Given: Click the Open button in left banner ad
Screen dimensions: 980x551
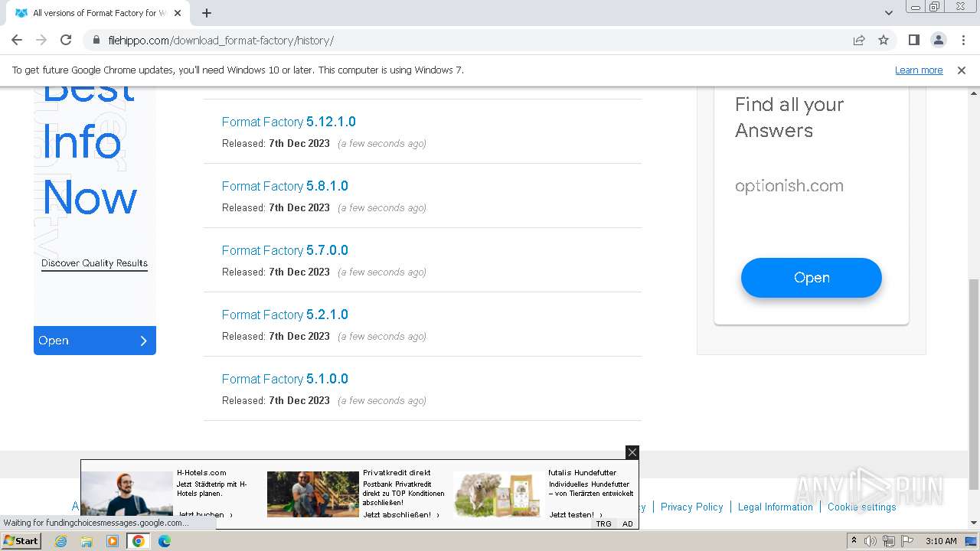Looking at the screenshot, I should (95, 341).
